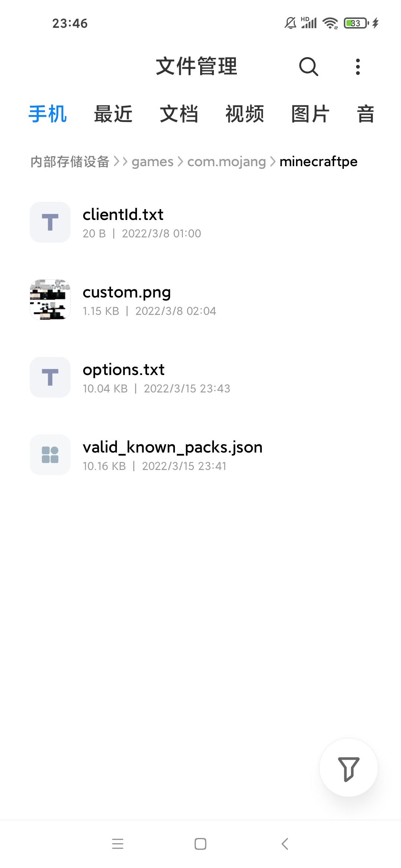Go to 内部存储设备 in breadcrumb

click(70, 162)
